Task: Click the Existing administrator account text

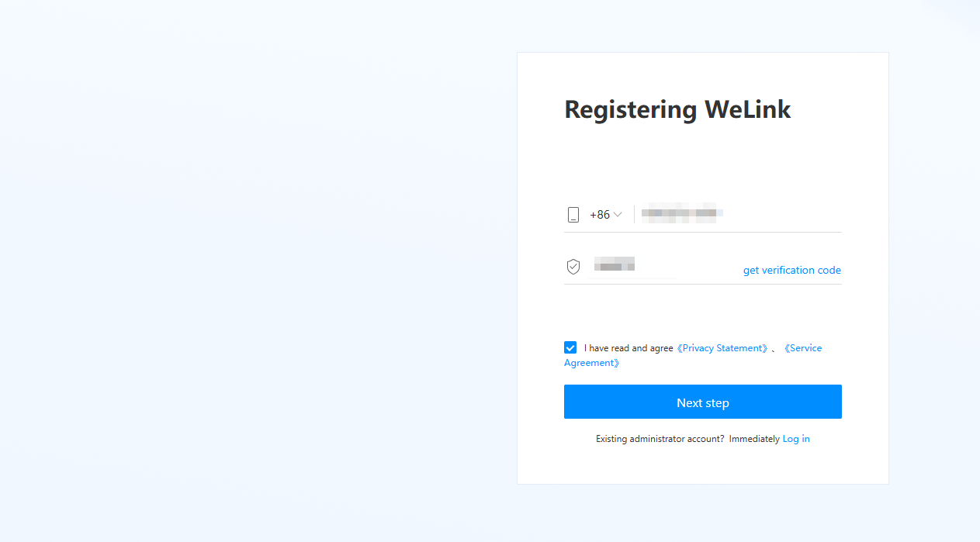Action: (660, 439)
